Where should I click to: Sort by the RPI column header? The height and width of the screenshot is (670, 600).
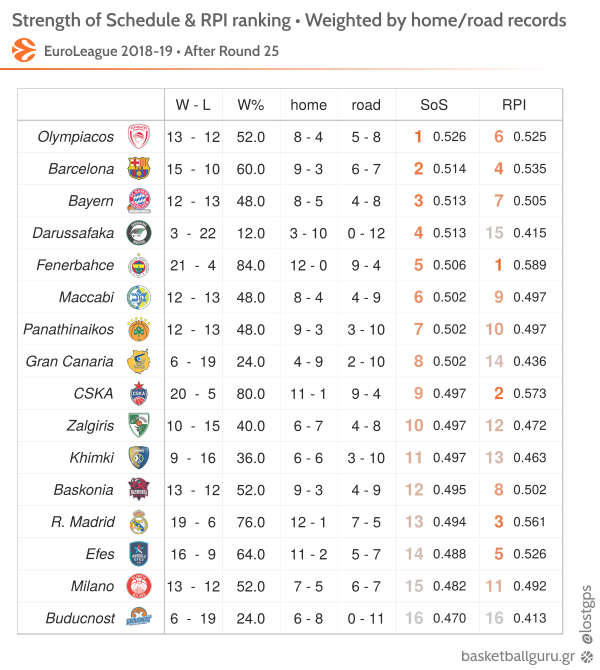coord(514,105)
